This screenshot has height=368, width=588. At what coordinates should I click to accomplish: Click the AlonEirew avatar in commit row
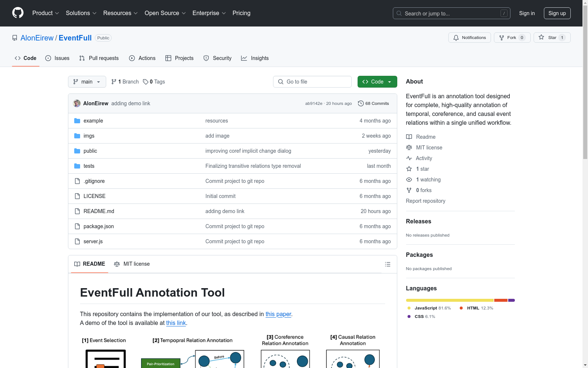77,103
